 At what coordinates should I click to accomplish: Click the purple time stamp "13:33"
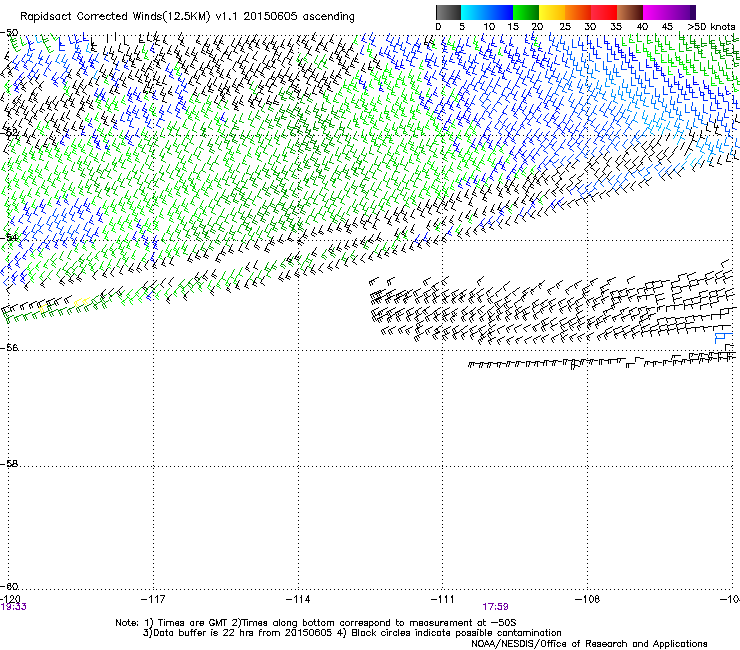(x=14, y=607)
